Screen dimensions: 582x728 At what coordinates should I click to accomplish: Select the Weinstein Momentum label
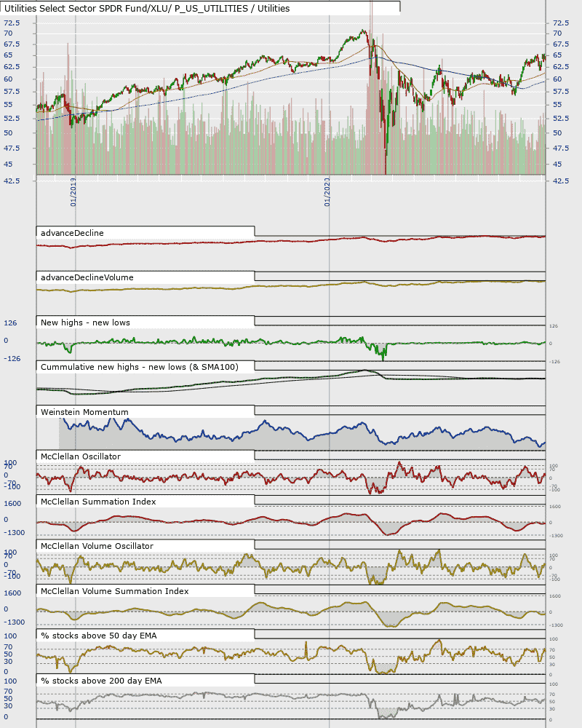(x=84, y=412)
